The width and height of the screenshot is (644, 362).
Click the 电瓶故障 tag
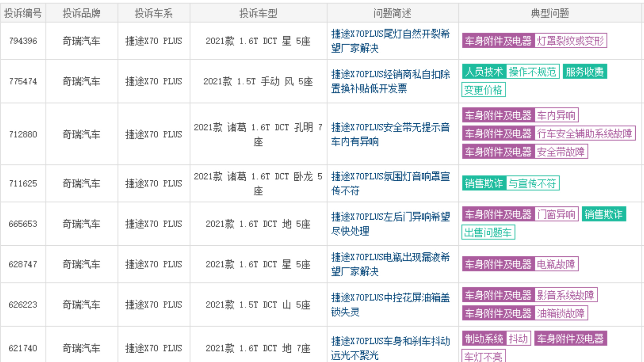tap(556, 264)
